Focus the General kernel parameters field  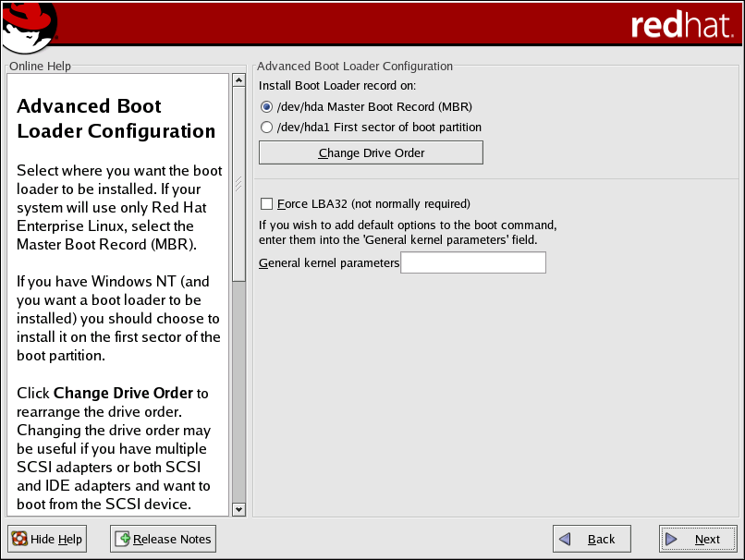[472, 263]
